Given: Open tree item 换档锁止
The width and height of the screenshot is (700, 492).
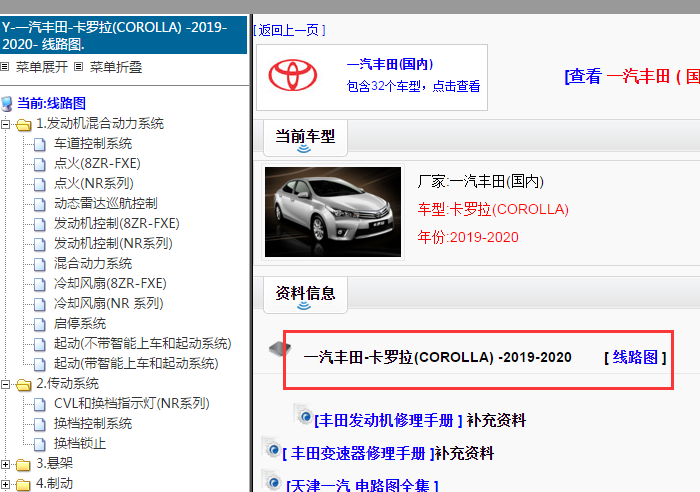Looking at the screenshot, I should click(x=80, y=444).
